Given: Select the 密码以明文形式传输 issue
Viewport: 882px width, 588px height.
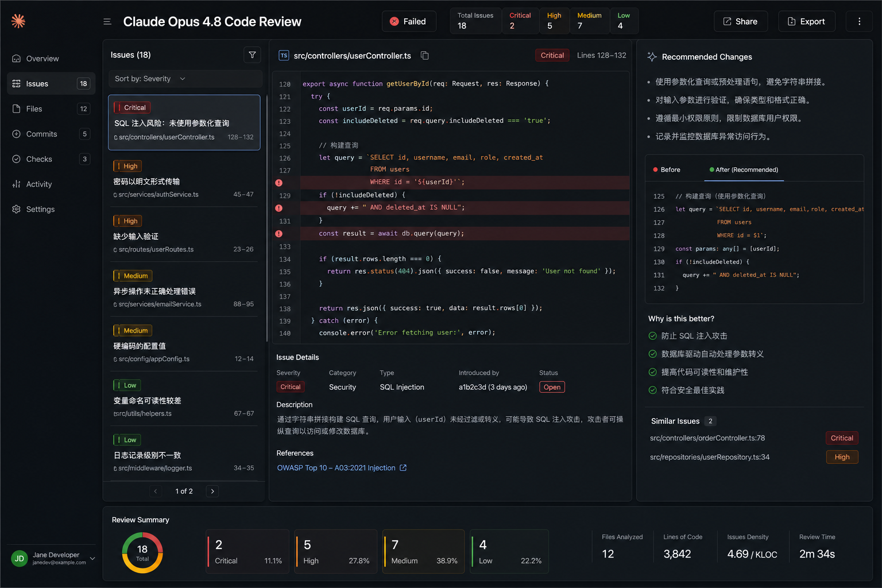Looking at the screenshot, I should 184,180.
